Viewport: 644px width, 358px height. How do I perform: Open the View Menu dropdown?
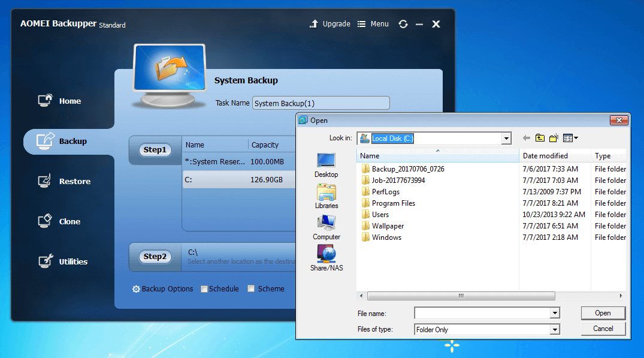pyautogui.click(x=570, y=138)
